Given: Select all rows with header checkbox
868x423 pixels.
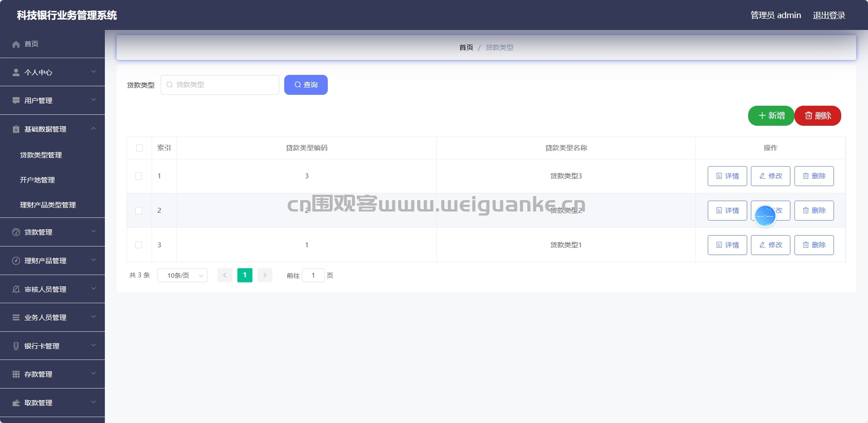Looking at the screenshot, I should point(139,148).
